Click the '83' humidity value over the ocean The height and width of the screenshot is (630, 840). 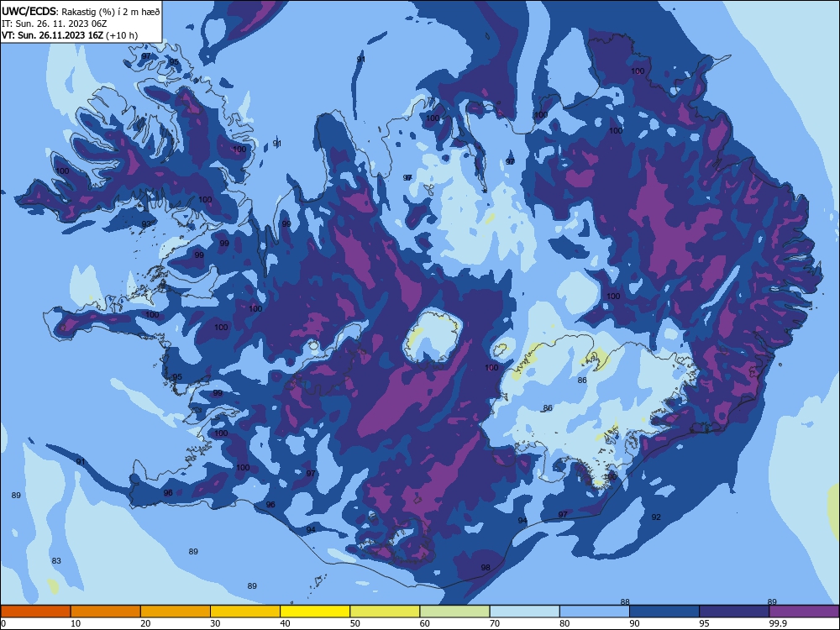56,561
